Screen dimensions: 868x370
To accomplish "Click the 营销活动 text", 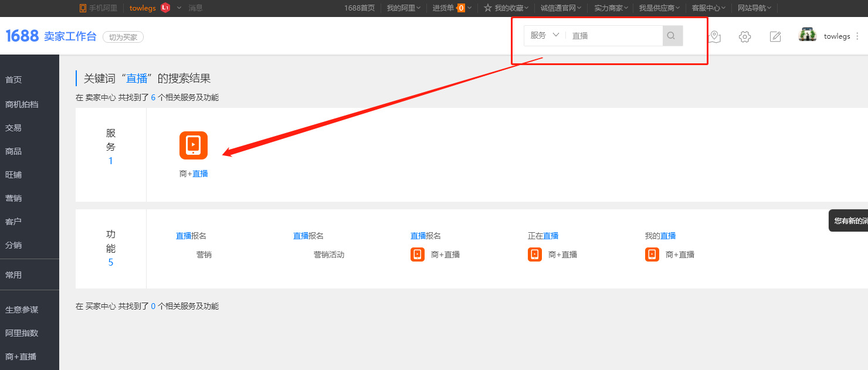I will pyautogui.click(x=329, y=254).
